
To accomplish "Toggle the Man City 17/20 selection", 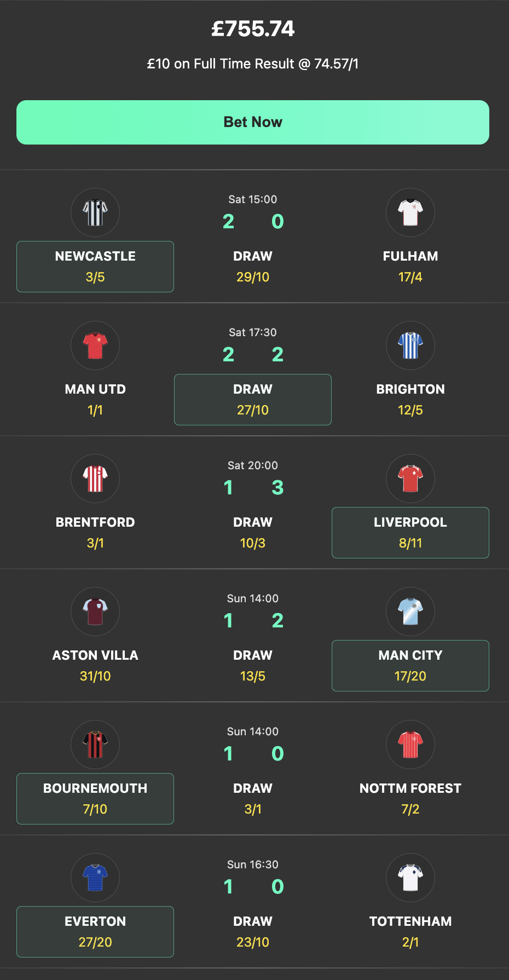I will point(410,666).
